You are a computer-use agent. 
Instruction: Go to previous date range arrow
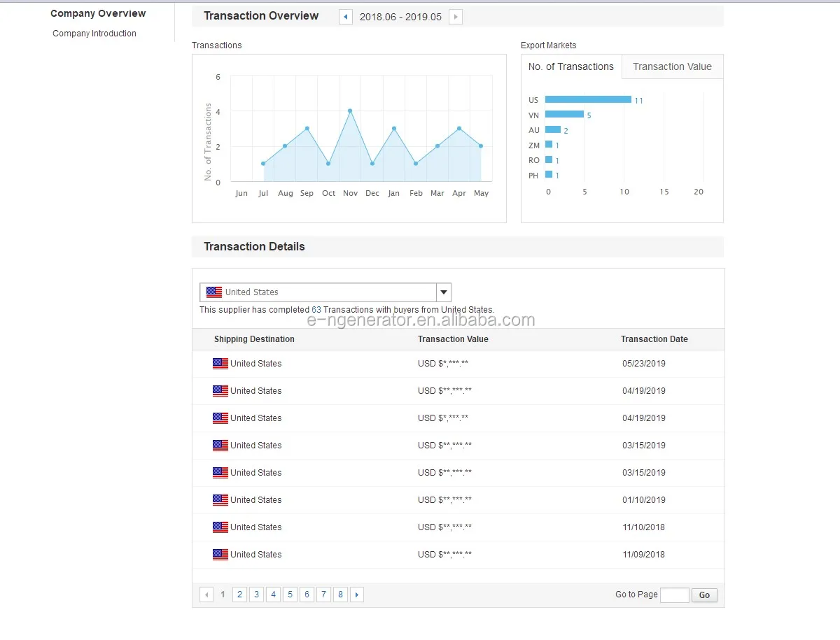click(346, 17)
